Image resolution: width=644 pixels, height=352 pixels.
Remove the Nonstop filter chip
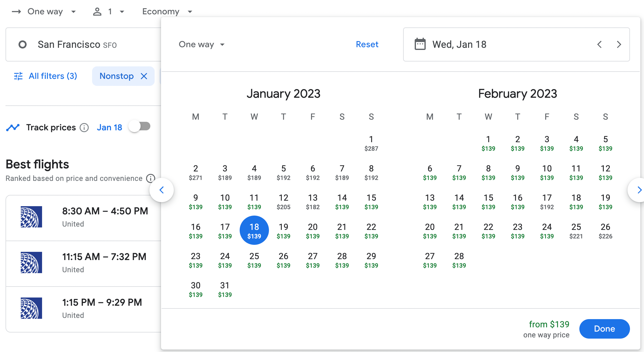coord(144,76)
